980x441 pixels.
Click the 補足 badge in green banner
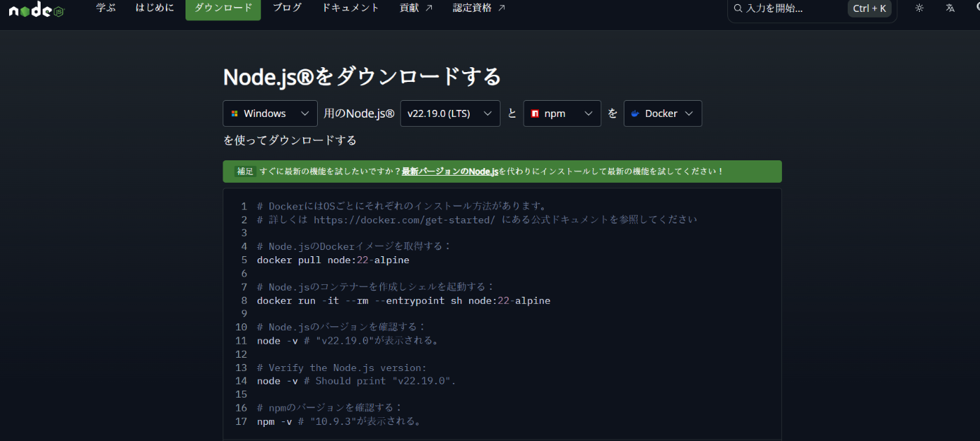pyautogui.click(x=245, y=171)
